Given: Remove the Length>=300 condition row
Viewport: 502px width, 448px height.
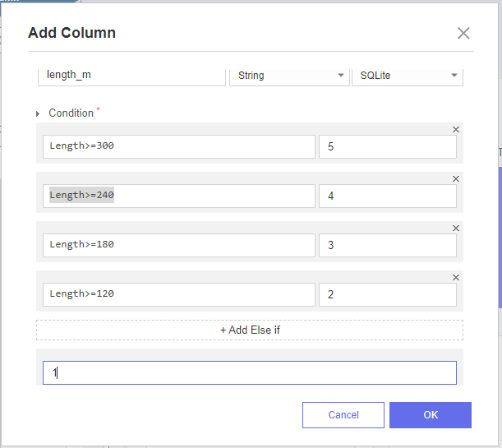Looking at the screenshot, I should click(x=456, y=129).
